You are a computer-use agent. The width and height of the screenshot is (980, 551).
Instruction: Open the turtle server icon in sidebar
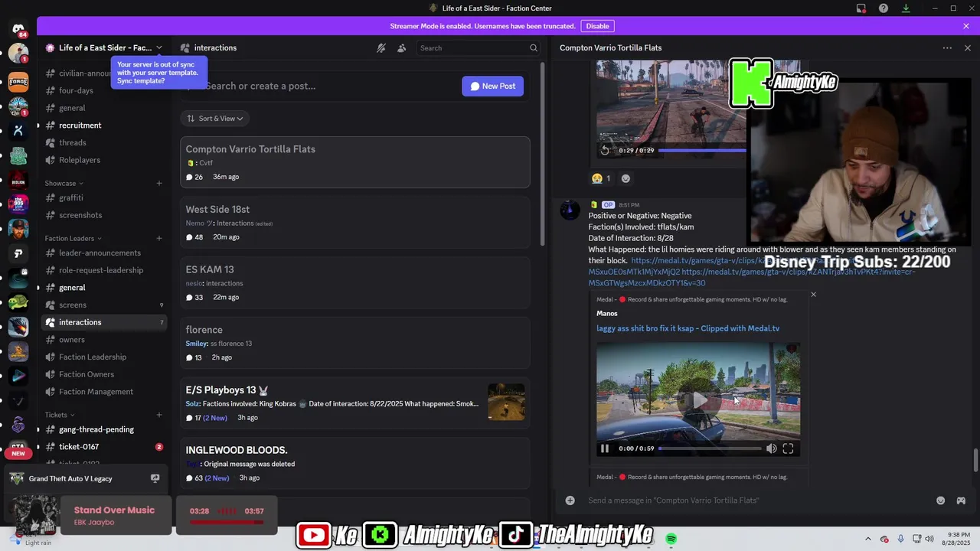tap(18, 303)
